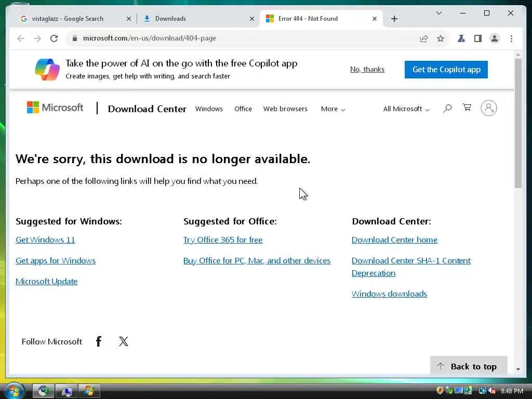This screenshot has width=532, height=399.
Task: Click the muted volume tray icon
Action: 493,391
